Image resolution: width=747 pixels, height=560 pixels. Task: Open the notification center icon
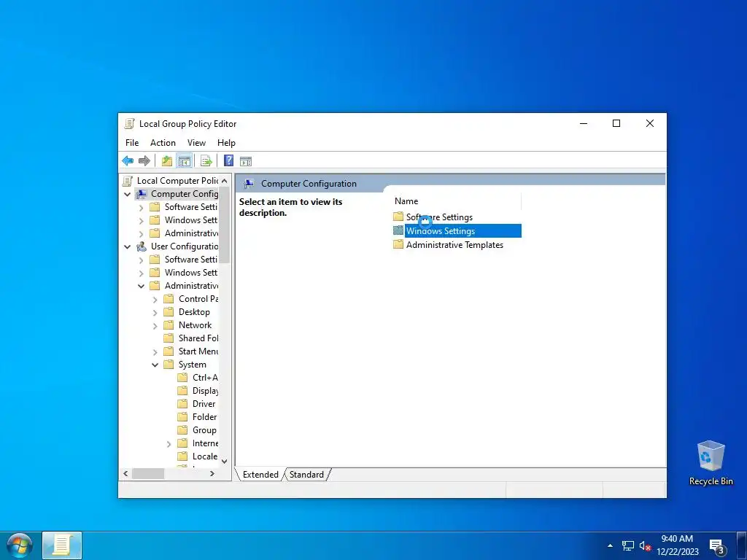pos(717,546)
